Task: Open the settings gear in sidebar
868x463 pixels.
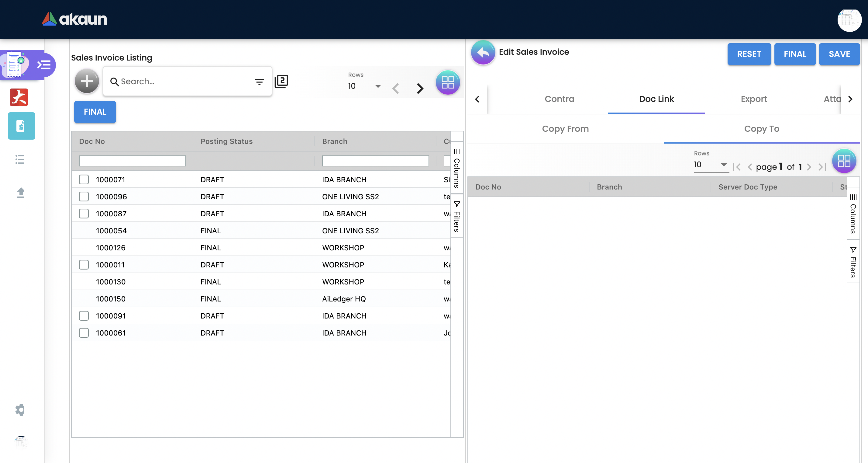Action: 20,410
